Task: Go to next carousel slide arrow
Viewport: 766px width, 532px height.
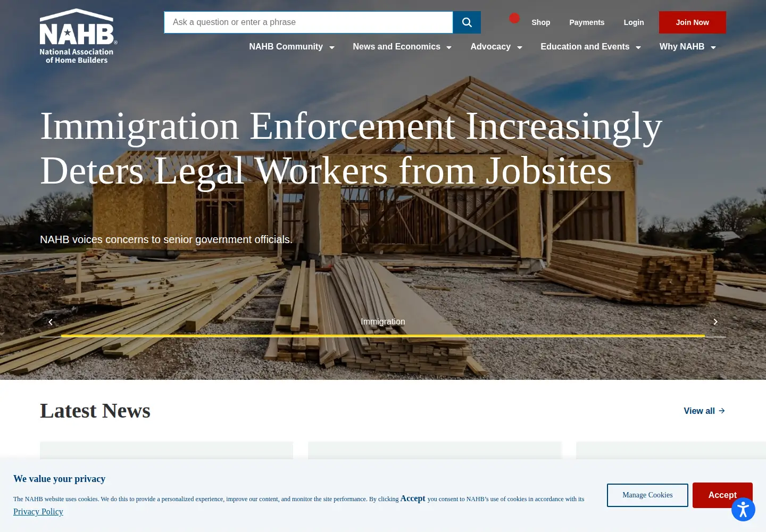Action: tap(715, 322)
